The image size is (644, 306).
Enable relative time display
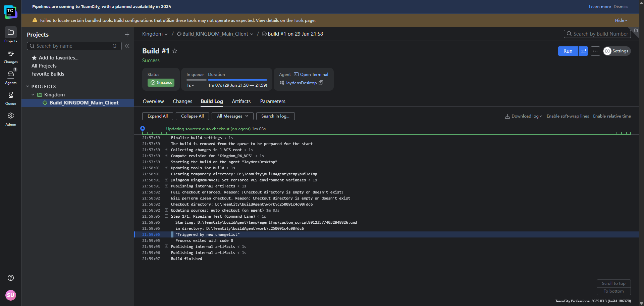(x=612, y=116)
